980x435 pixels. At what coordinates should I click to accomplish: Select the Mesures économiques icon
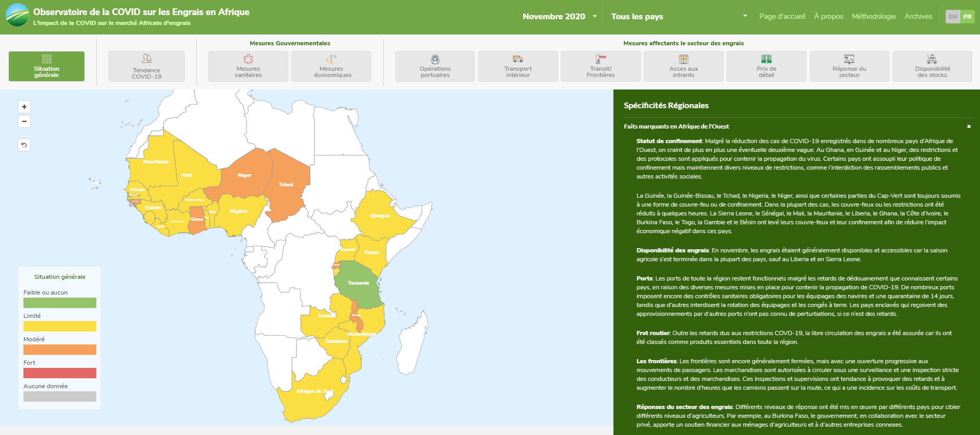click(x=331, y=59)
